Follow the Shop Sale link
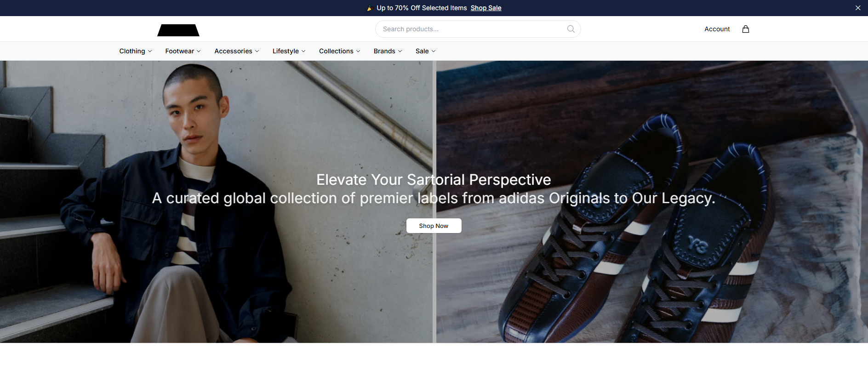Screen dimensions: 868x376 [x=486, y=8]
